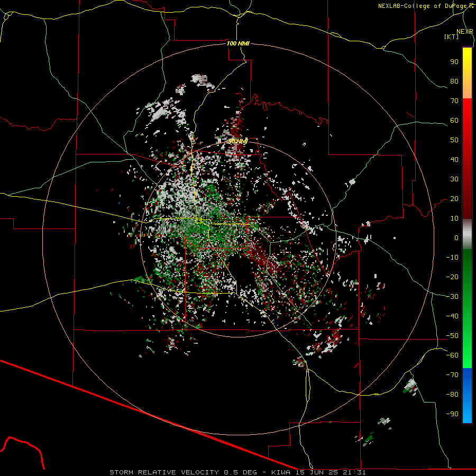Click the 40 value on velocity scale
The height and width of the screenshot is (476, 476).
click(x=454, y=160)
